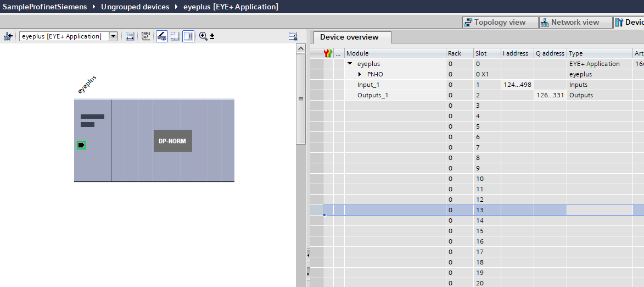Toggle the split view layout icon
This screenshot has height=287, width=644.
pos(188,36)
